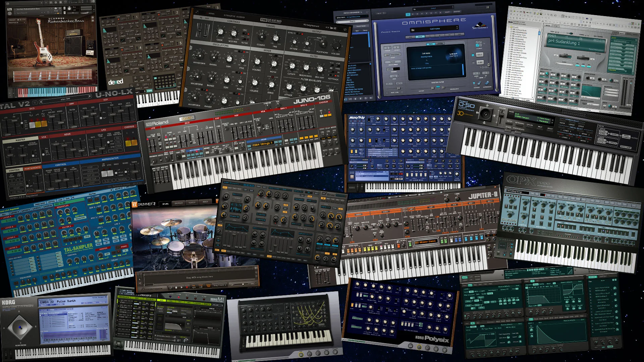Image resolution: width=644 pixels, height=362 pixels.
Task: Click the D-50 display showing Grand Canyon
Action: click(x=532, y=118)
